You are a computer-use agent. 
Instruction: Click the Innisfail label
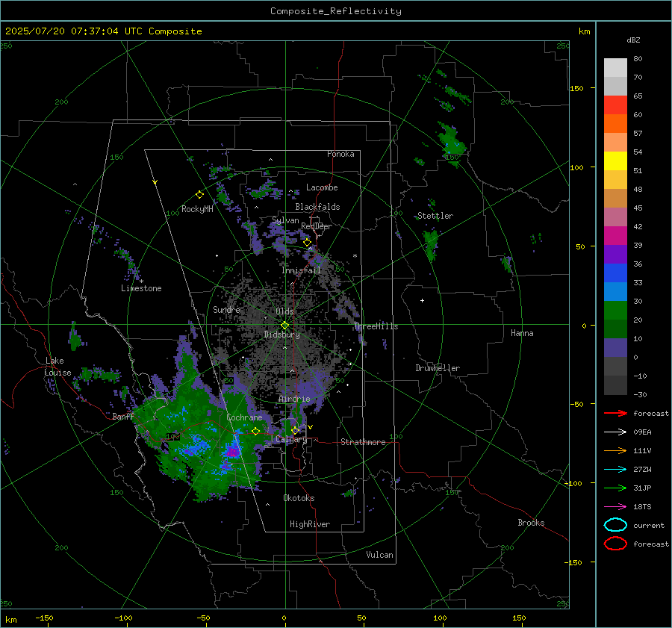[302, 270]
